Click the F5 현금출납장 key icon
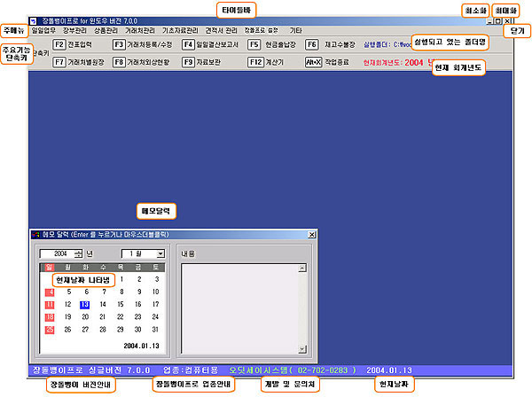532x397 pixels. coord(254,44)
